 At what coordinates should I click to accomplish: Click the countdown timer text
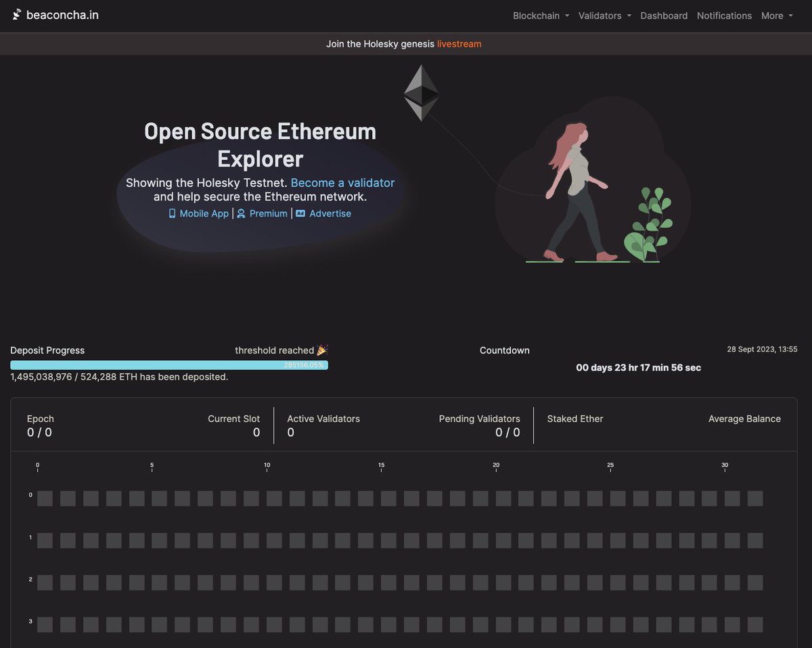637,367
